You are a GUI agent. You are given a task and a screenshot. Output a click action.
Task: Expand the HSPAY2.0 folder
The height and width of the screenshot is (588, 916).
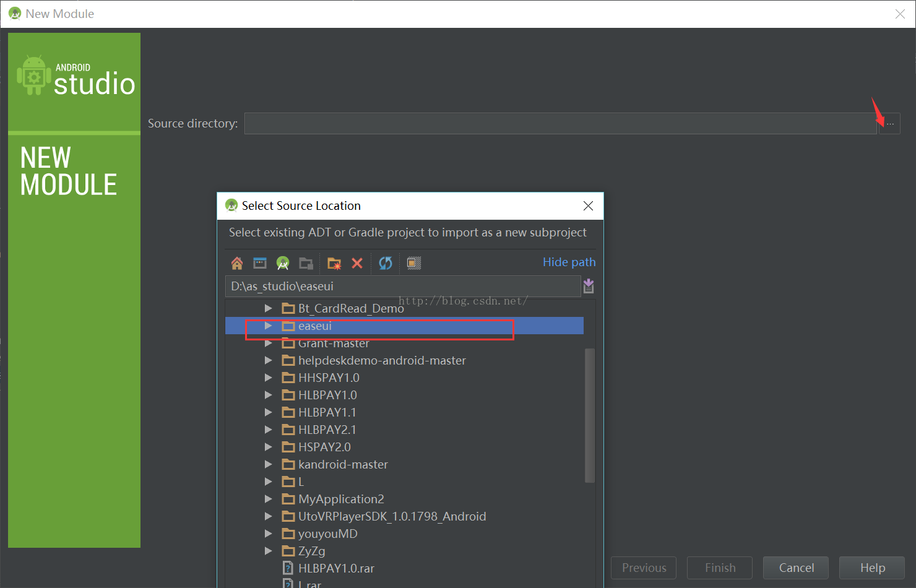pos(268,447)
